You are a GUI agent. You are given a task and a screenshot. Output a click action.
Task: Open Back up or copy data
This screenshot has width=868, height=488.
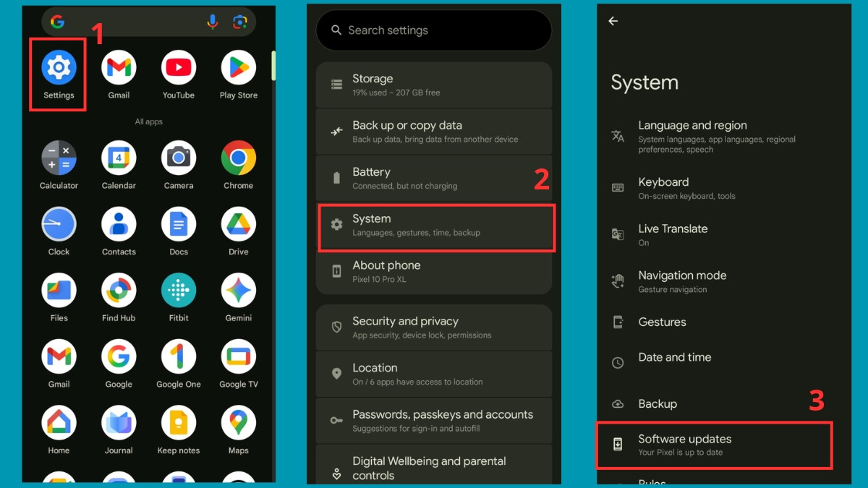point(434,132)
